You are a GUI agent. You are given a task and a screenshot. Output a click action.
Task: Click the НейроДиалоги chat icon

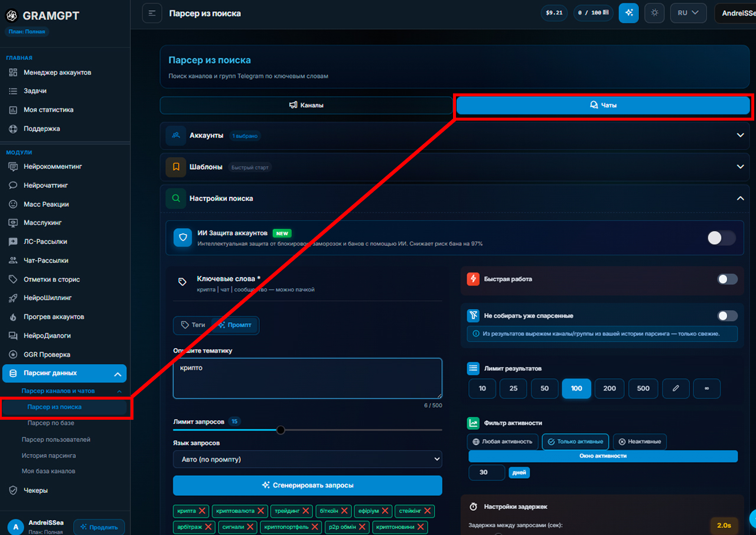[x=13, y=336]
